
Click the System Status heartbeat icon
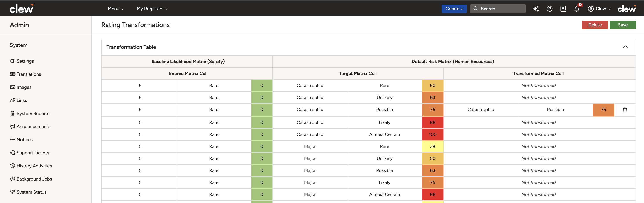coord(12,192)
